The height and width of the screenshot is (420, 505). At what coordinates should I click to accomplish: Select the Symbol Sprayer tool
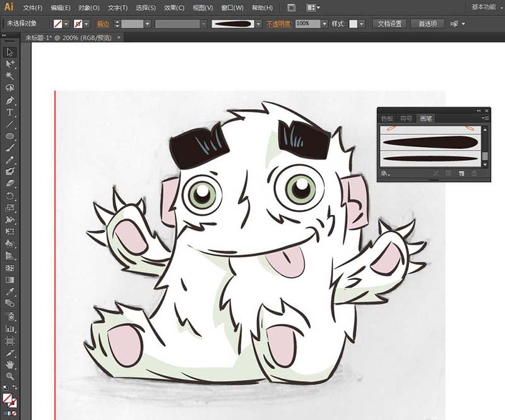(9, 317)
